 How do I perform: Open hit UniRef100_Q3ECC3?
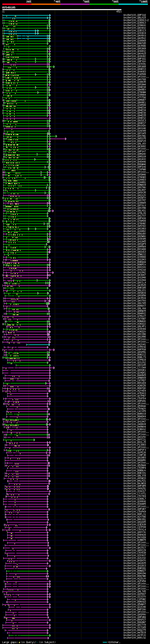(x=135, y=30)
